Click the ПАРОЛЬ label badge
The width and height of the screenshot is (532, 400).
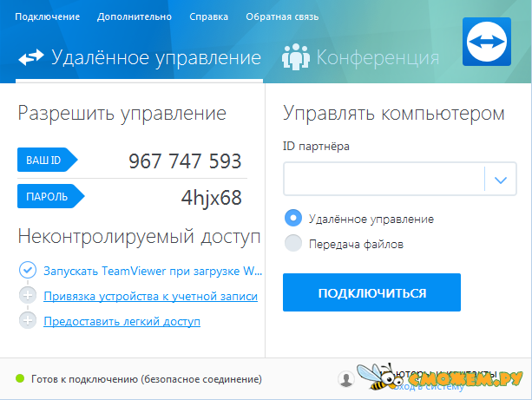(50, 196)
